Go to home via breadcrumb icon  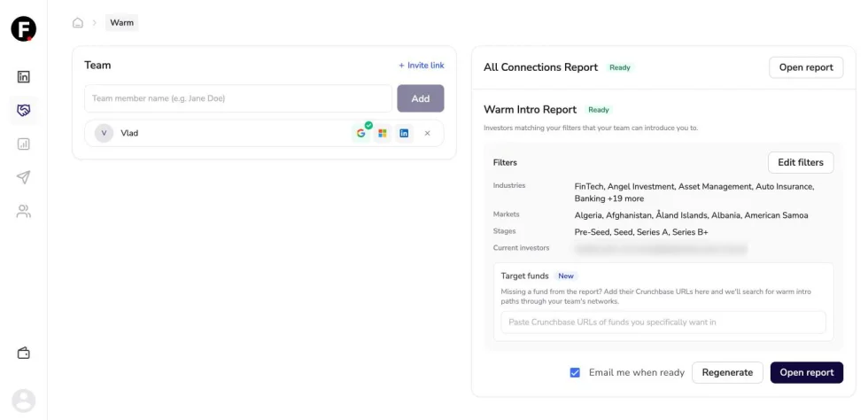tap(78, 23)
